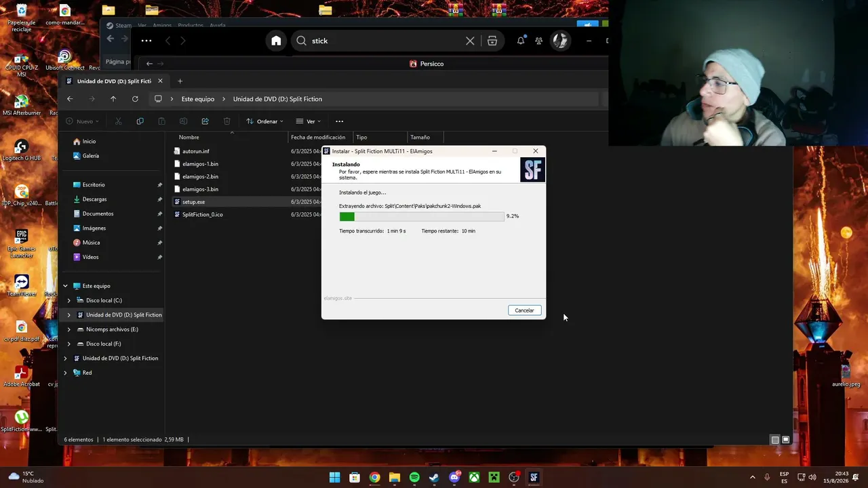Collapse the Este equipo tree node
The width and height of the screenshot is (868, 488).
pyautogui.click(x=66, y=286)
